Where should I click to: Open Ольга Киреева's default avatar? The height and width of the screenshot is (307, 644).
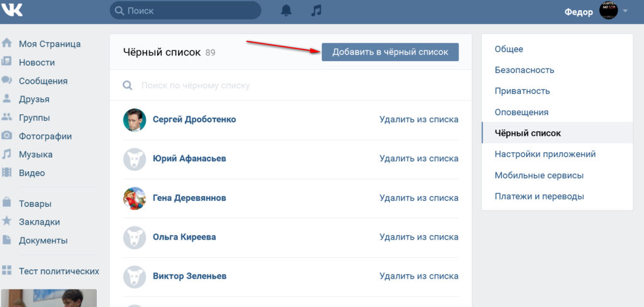135,238
